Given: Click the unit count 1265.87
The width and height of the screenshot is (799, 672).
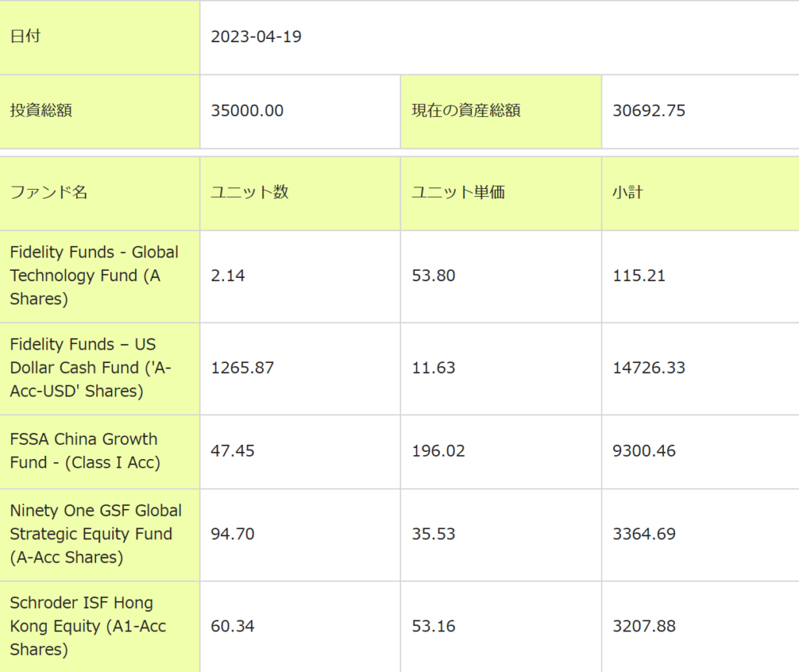Looking at the screenshot, I should click(243, 368).
